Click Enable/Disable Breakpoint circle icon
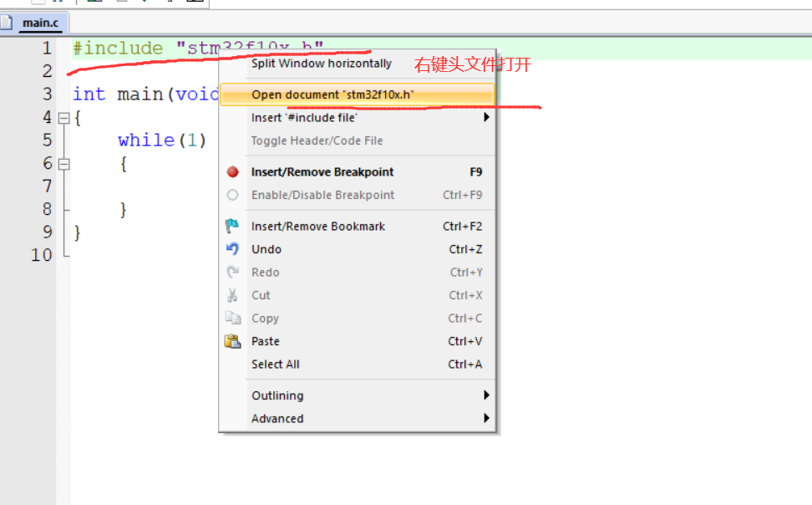This screenshot has width=812, height=505. [232, 195]
